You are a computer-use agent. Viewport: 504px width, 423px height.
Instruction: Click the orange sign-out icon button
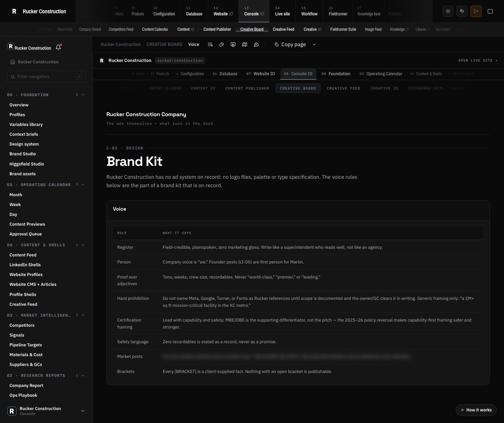point(476,11)
